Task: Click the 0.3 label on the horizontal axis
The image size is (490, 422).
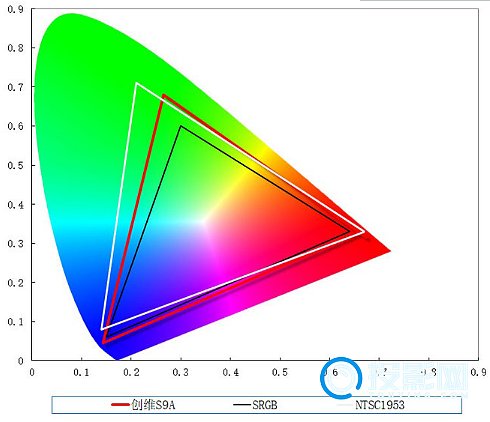Action: (181, 372)
